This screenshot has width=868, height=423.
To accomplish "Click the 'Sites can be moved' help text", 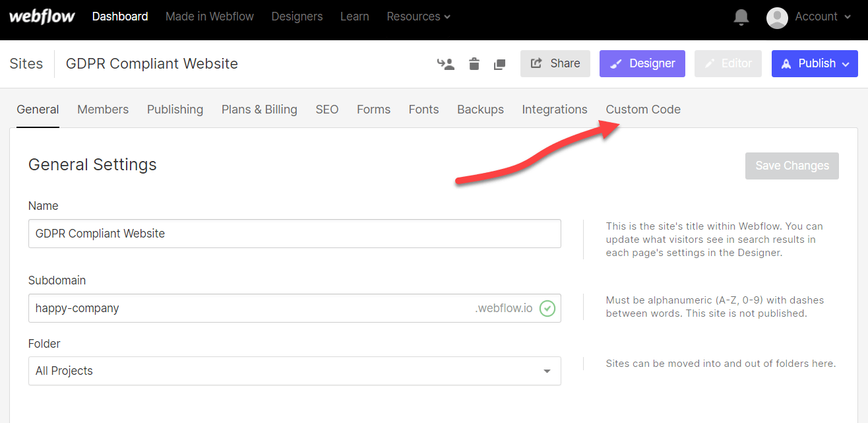I will tap(721, 364).
